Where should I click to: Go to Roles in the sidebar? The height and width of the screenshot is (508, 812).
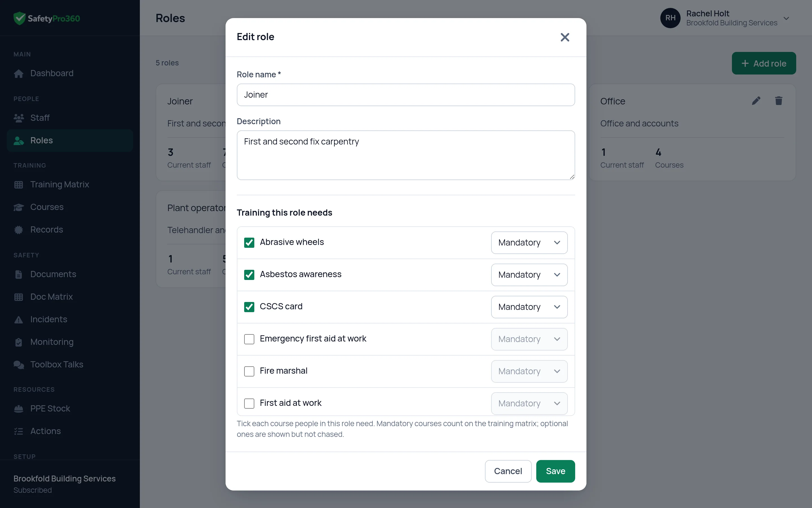click(x=70, y=141)
